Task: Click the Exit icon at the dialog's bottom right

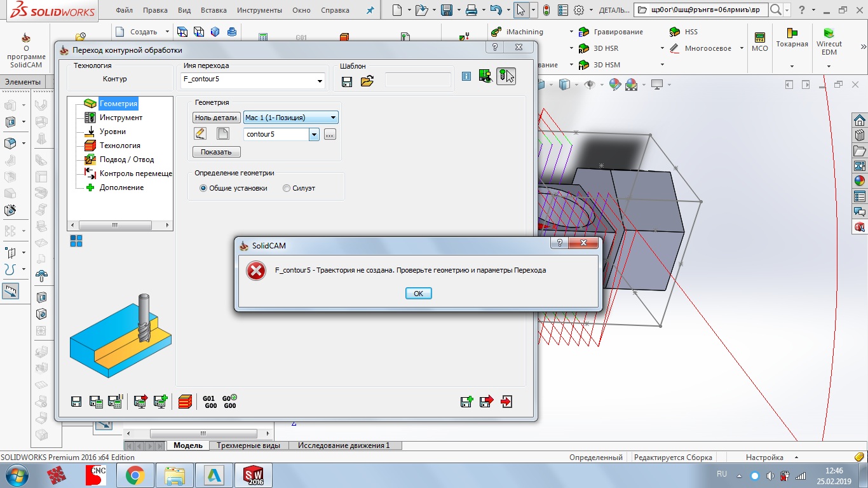Action: coord(506,402)
